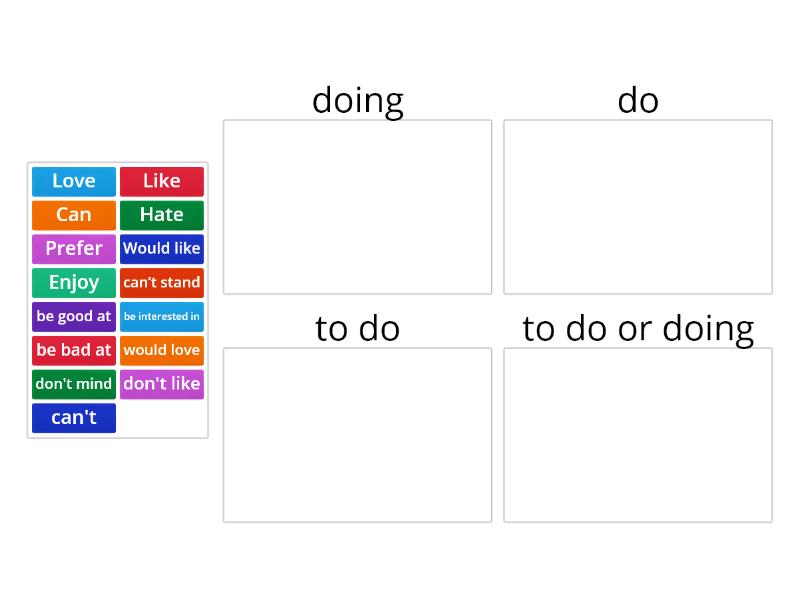Pick the orange Can tile

(74, 215)
